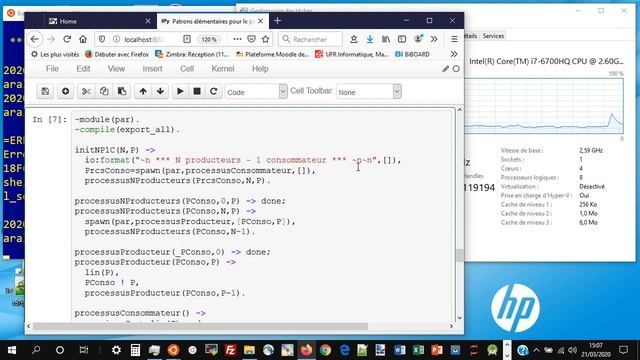Open Calculator from taskbar
The height and width of the screenshot is (360, 640).
tap(135, 350)
